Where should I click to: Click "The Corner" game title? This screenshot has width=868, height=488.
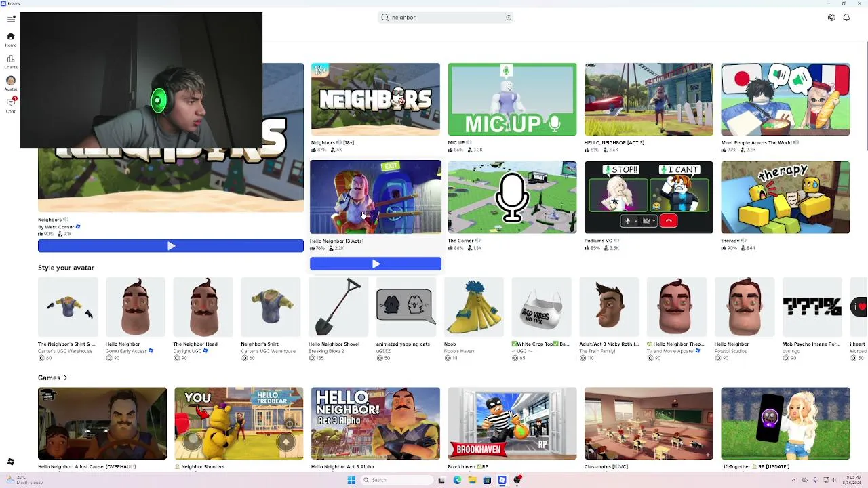coord(460,241)
